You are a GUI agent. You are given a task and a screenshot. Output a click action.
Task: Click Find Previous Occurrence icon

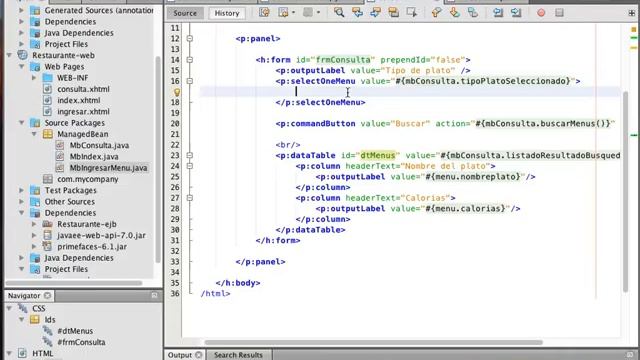(x=357, y=13)
